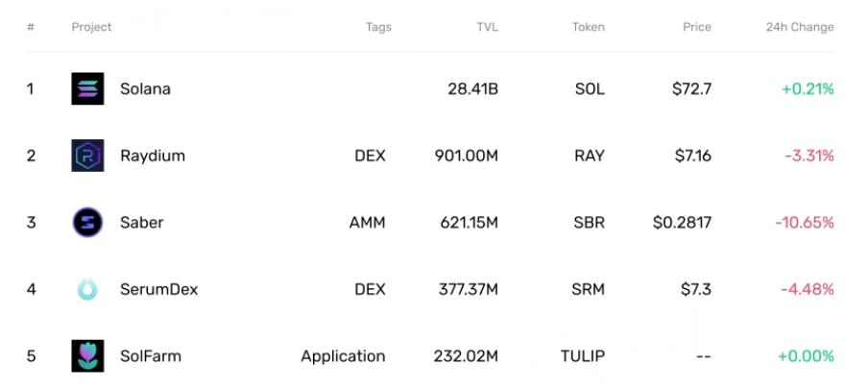868x389 pixels.
Task: Sort by the 24h Change header
Action: (x=799, y=27)
